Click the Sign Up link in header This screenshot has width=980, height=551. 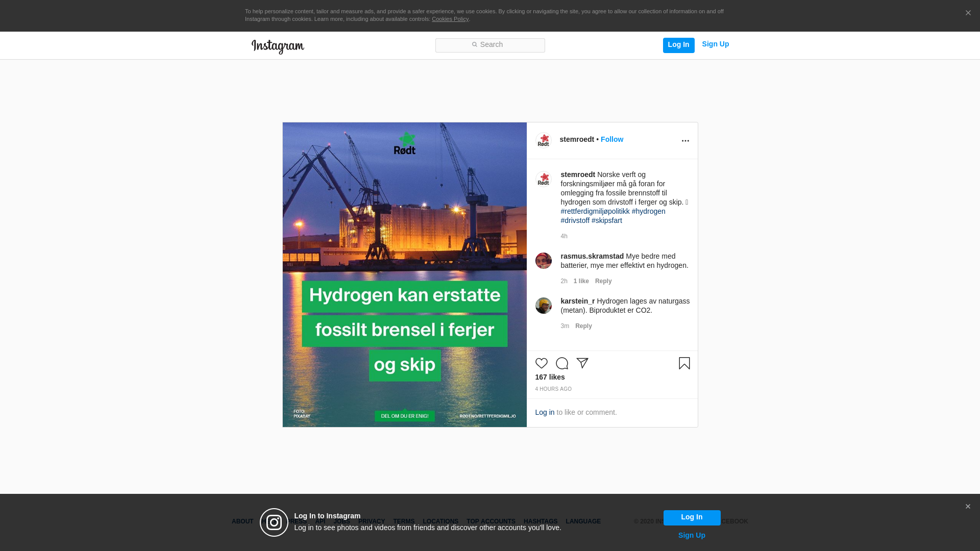pyautogui.click(x=715, y=44)
